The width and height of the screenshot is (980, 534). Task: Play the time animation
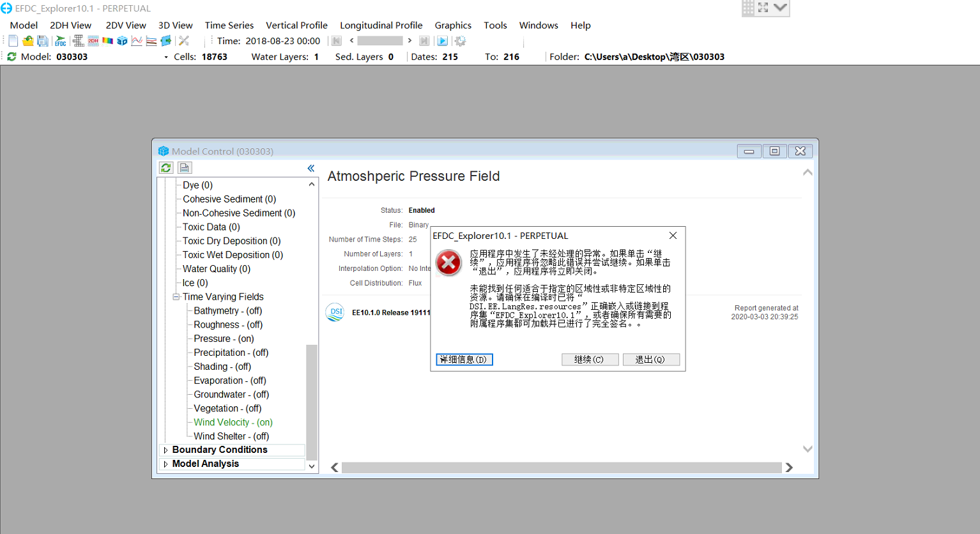pyautogui.click(x=442, y=41)
